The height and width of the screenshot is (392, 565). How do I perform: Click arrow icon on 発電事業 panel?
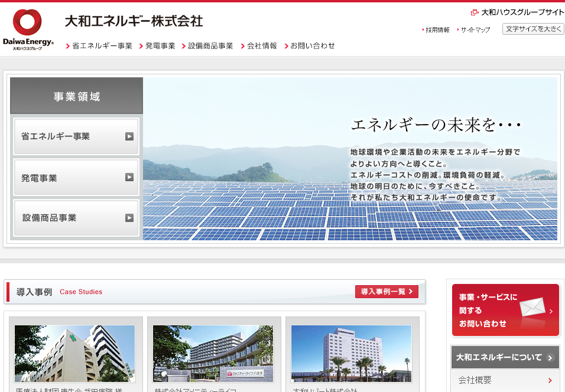129,177
